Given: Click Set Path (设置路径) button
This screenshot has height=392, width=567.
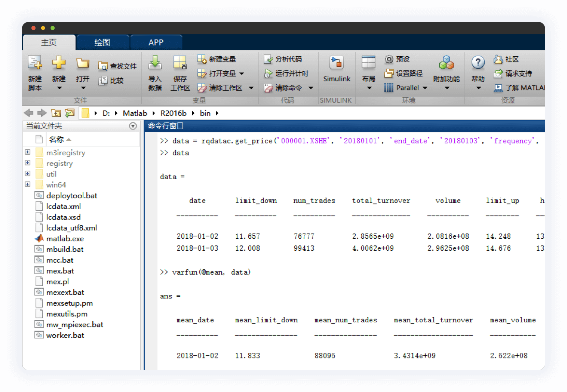Looking at the screenshot, I should tap(403, 73).
